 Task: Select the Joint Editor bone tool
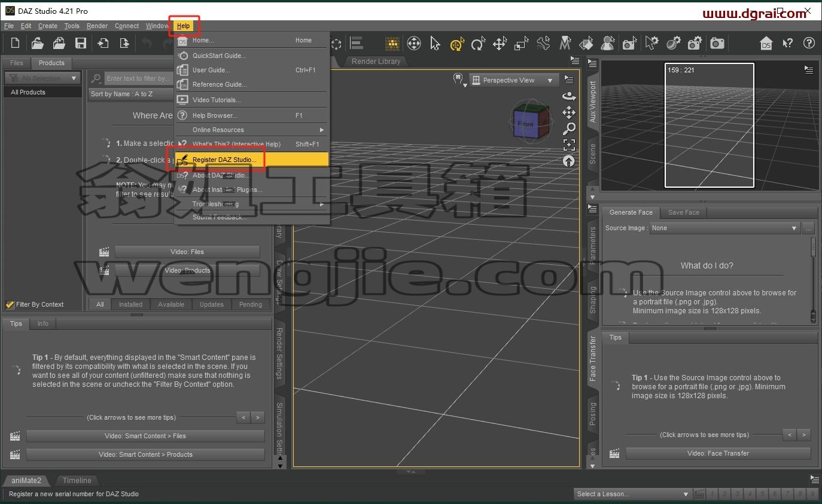(543, 44)
